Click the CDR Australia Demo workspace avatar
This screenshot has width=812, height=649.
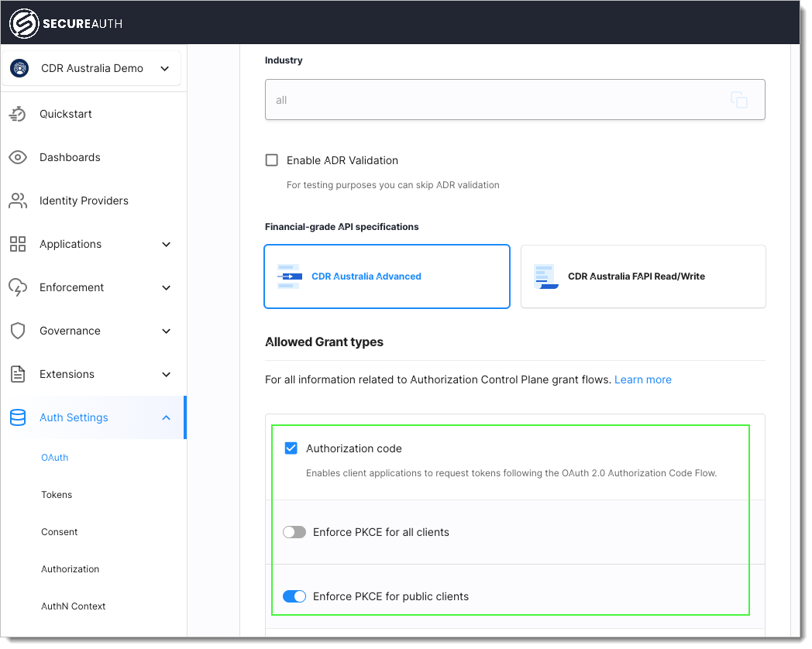[19, 68]
